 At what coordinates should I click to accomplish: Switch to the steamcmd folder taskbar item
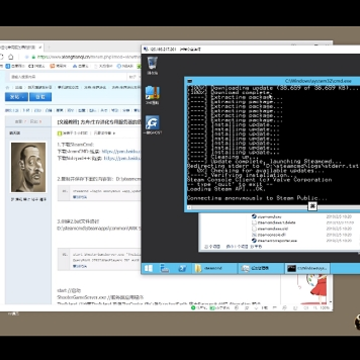215,268
